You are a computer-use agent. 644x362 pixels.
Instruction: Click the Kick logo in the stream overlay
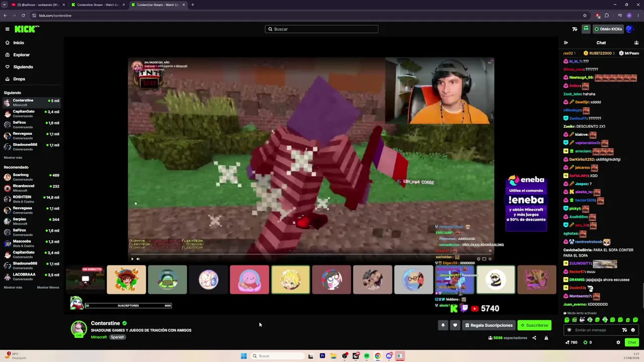coord(454,309)
